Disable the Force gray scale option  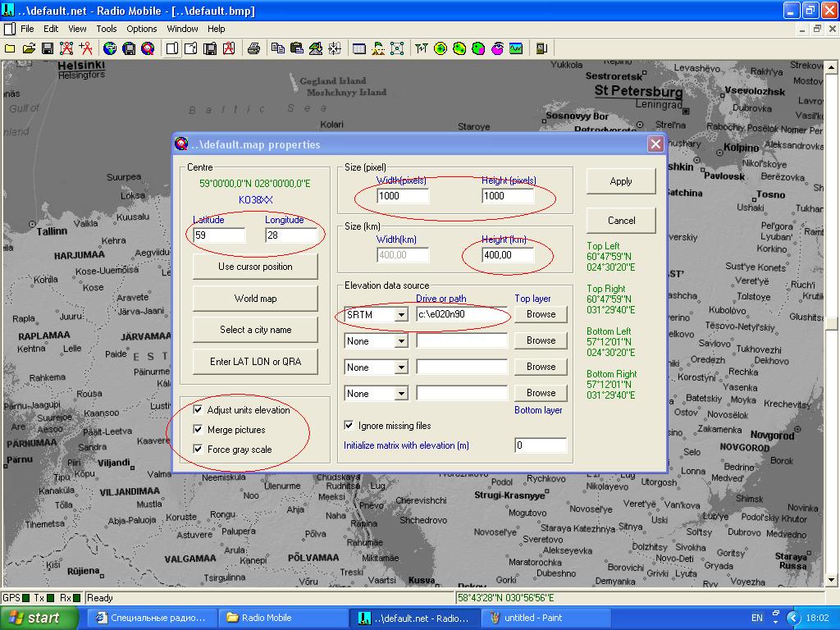[198, 450]
